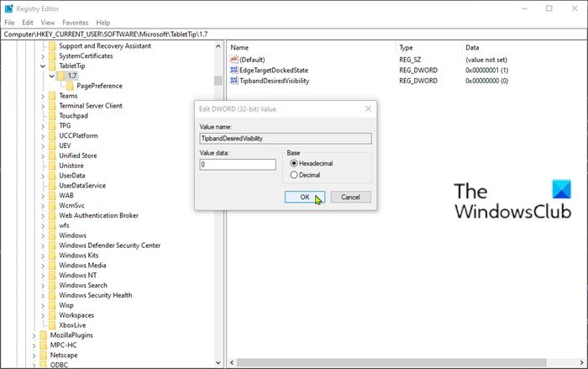
Task: Click the TipbandDesiredVisibility data 0x00000000 (0)
Action: (x=486, y=81)
